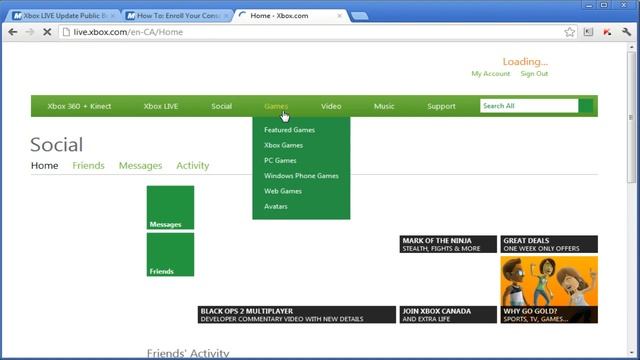Click the Games navigation menu
This screenshot has width=640, height=360.
pyautogui.click(x=276, y=106)
